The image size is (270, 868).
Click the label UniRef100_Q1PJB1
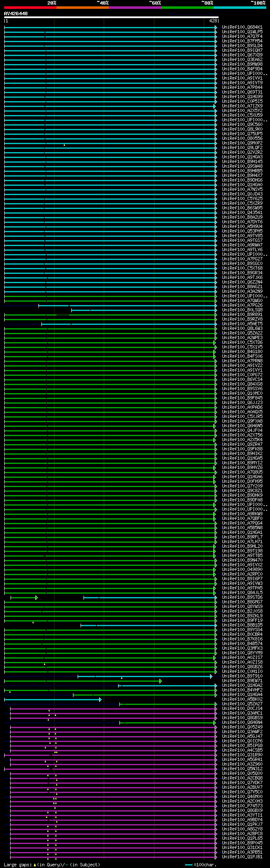point(242,857)
